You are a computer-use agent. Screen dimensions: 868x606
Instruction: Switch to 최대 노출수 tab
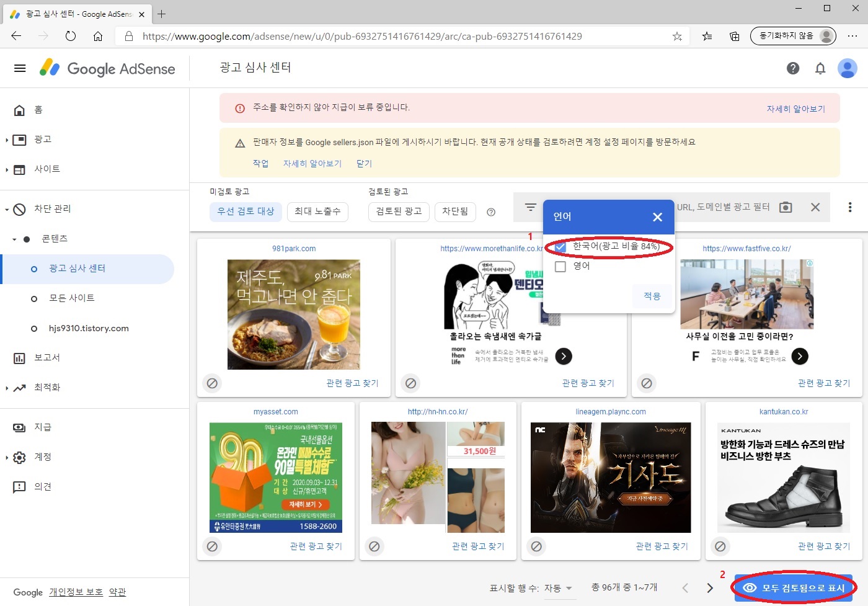(x=317, y=212)
